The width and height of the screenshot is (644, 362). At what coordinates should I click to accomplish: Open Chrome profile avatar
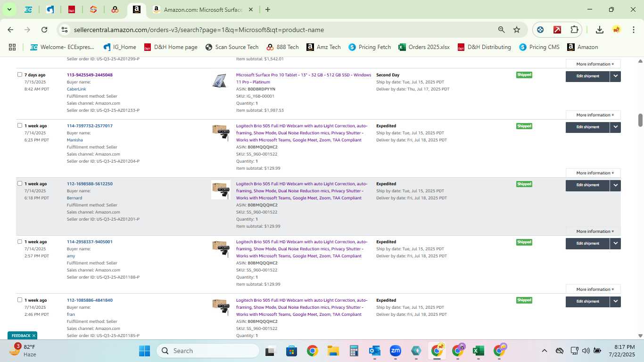tap(617, 30)
